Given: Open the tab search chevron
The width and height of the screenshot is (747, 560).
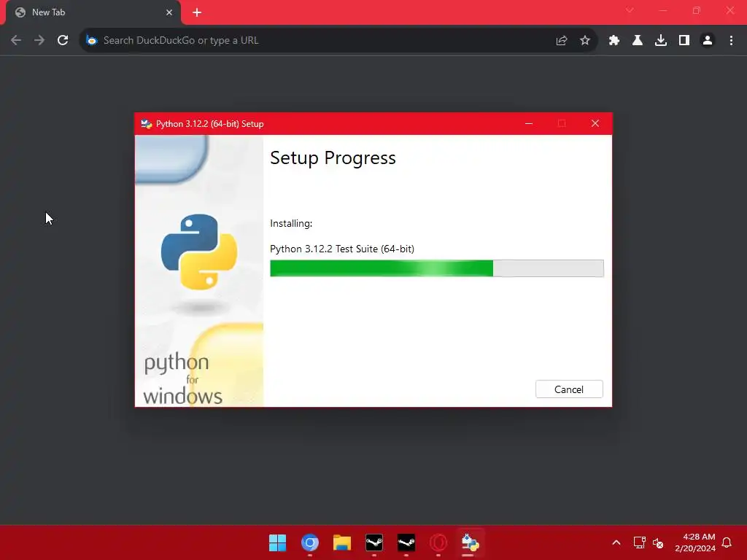Looking at the screenshot, I should tap(630, 10).
